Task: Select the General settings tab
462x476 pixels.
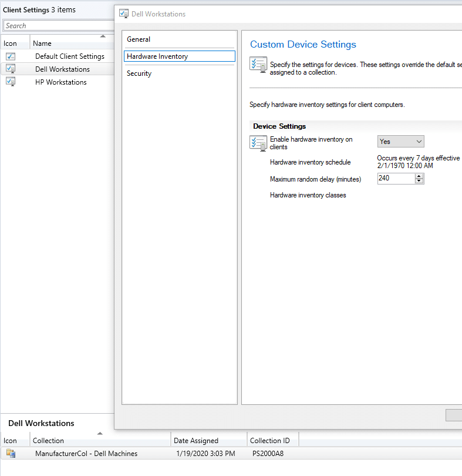Action: 139,39
